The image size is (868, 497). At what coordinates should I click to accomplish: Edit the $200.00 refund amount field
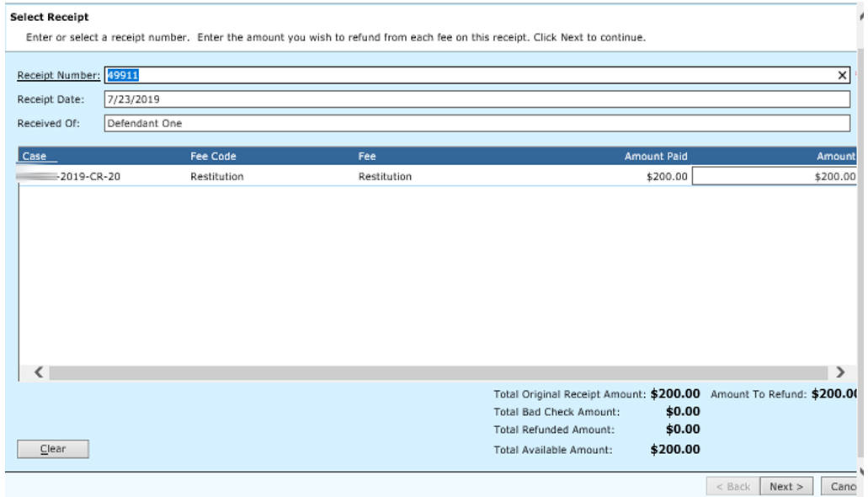point(775,177)
